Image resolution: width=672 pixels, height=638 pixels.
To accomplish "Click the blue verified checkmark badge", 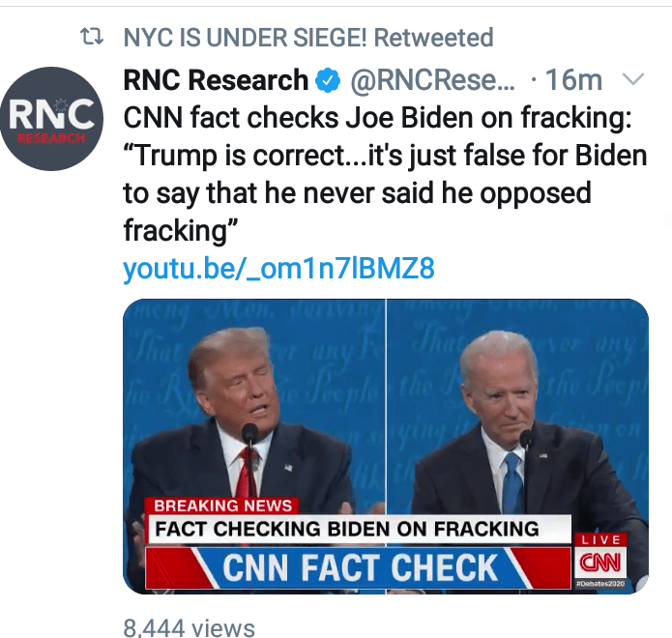I will (328, 80).
